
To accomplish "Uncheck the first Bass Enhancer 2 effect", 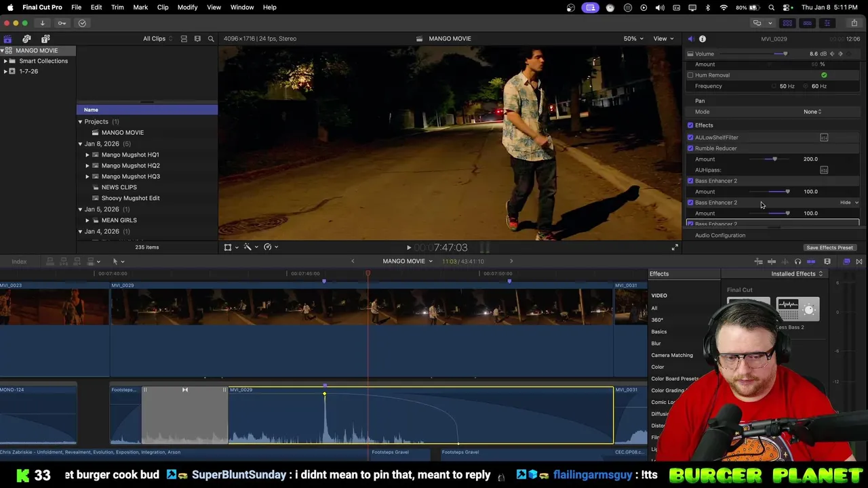I will [x=690, y=181].
